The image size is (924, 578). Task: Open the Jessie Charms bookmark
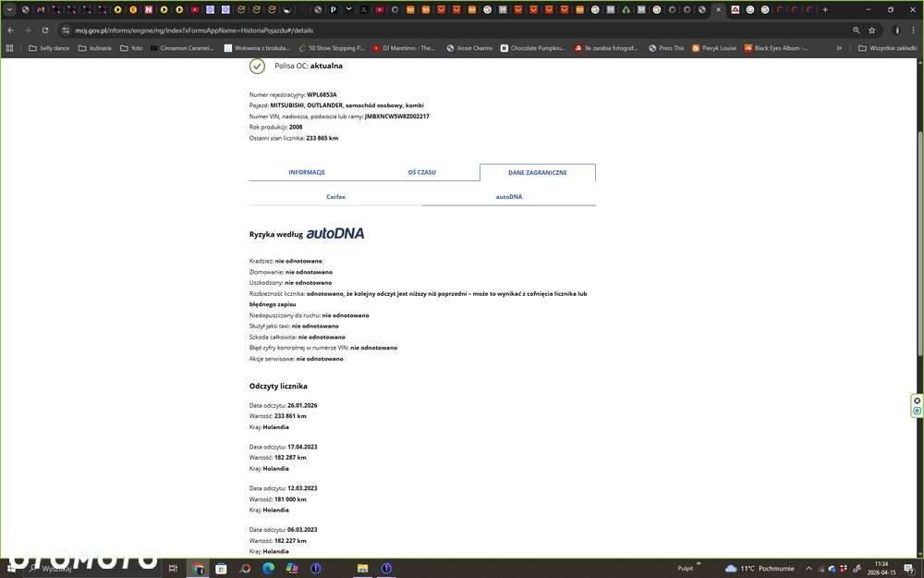click(x=469, y=48)
